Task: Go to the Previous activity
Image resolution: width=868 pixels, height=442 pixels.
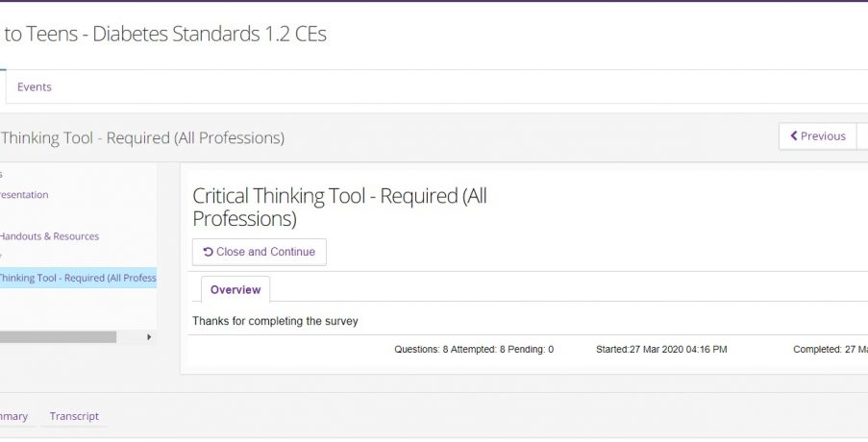Action: (817, 136)
